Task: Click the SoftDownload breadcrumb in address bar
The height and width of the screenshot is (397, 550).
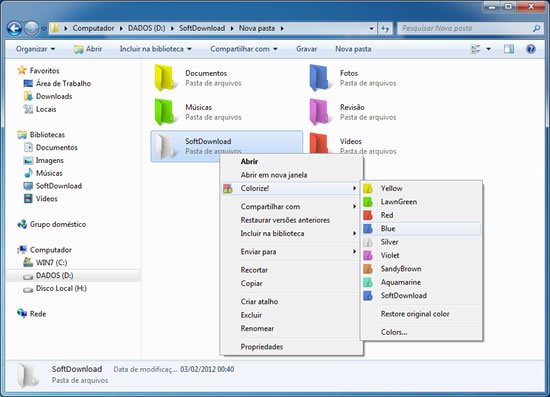Action: pyautogui.click(x=202, y=28)
